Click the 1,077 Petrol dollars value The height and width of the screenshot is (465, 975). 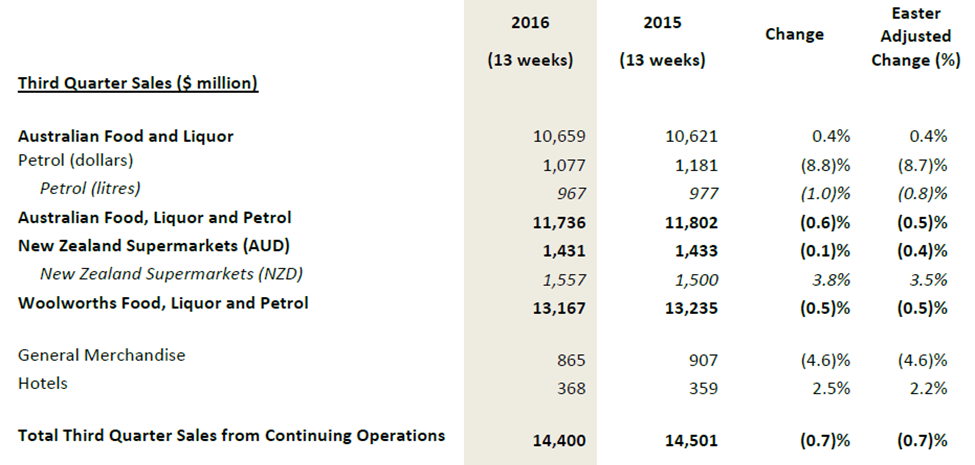[564, 165]
